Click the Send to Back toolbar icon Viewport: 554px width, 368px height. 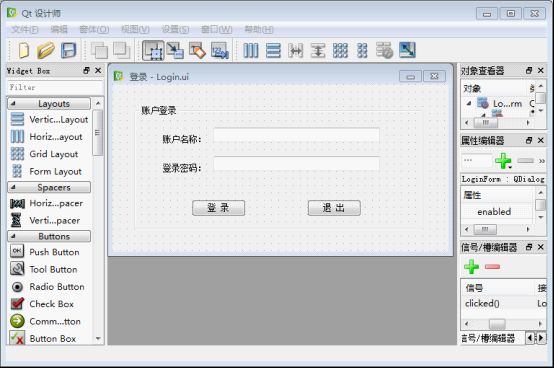(100, 51)
